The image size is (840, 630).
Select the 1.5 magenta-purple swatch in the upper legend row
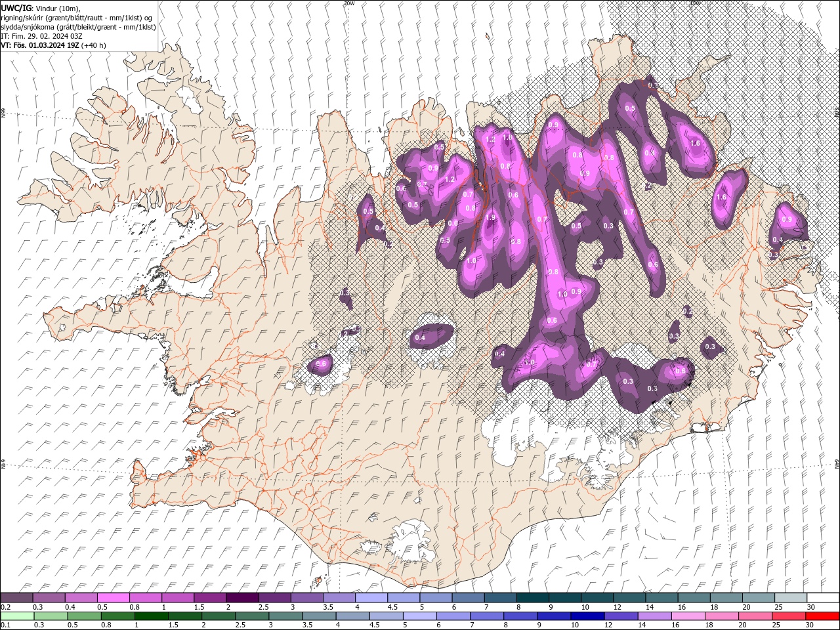point(210,597)
